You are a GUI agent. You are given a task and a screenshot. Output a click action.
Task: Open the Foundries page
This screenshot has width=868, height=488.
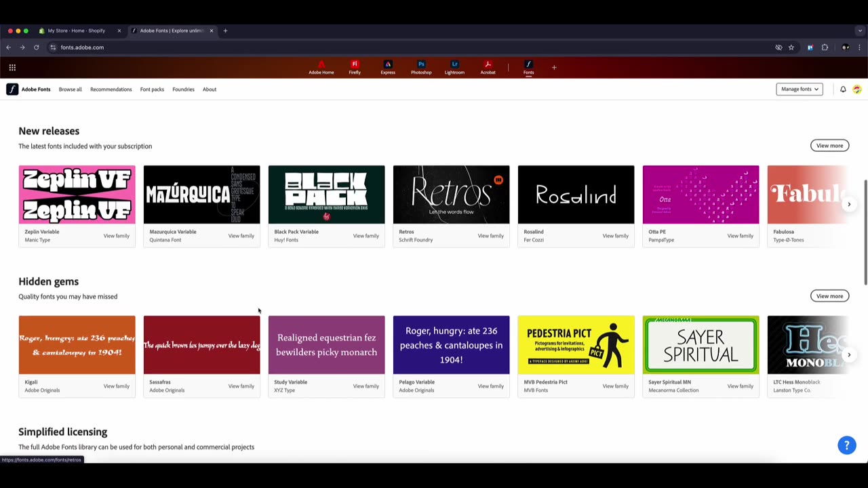[183, 89]
